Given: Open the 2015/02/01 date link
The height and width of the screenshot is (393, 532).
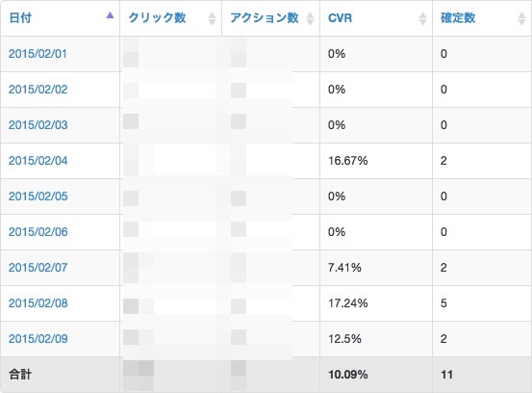Looking at the screenshot, I should (x=38, y=54).
